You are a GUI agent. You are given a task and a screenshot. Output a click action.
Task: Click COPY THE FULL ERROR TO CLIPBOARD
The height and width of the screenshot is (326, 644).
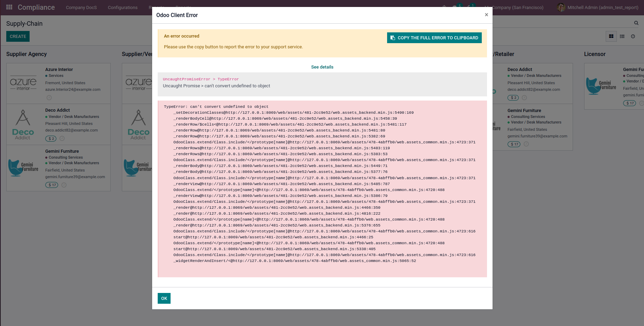coord(434,38)
